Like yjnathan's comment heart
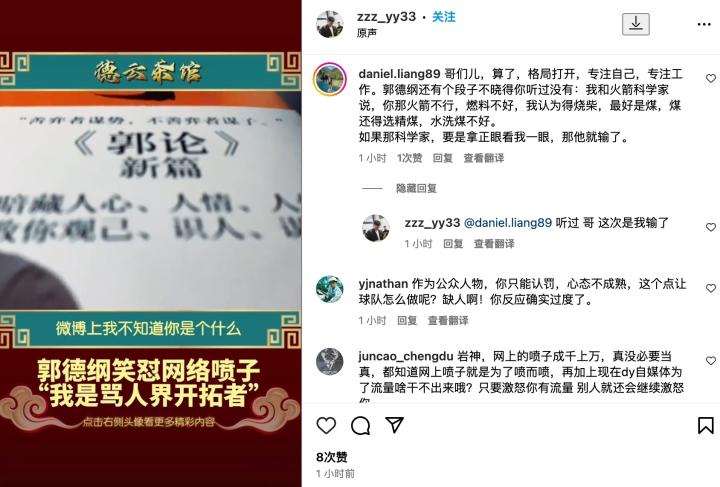The width and height of the screenshot is (720, 487). [x=710, y=288]
